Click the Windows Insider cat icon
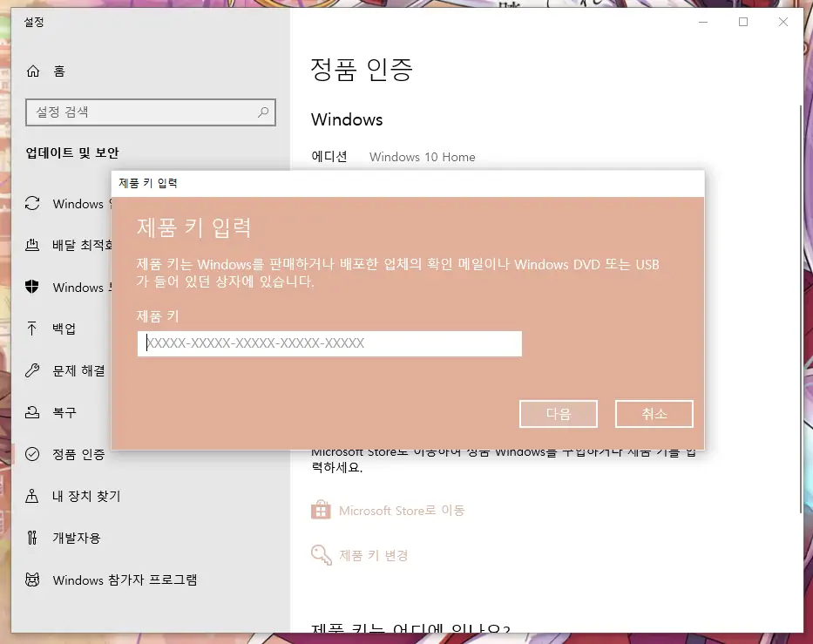813x644 pixels. click(32, 580)
